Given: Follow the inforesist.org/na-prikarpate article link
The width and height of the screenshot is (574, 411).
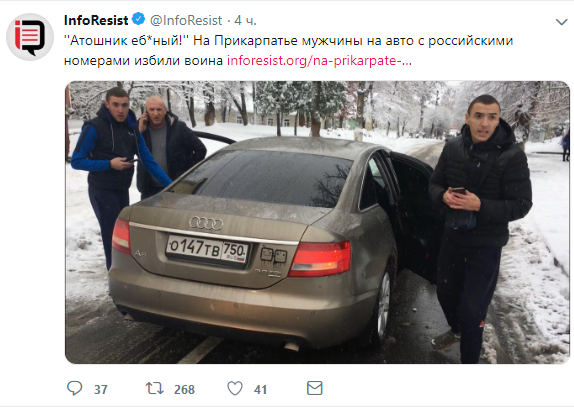Looking at the screenshot, I should point(319,60).
